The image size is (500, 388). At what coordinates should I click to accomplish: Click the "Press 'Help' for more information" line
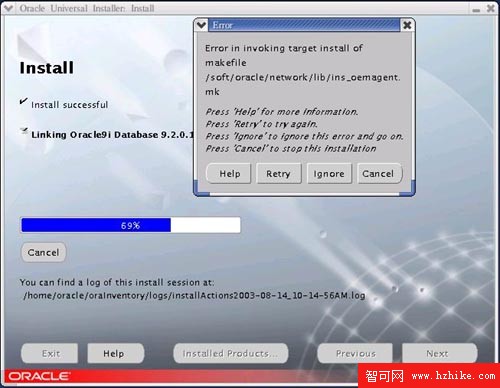(282, 112)
